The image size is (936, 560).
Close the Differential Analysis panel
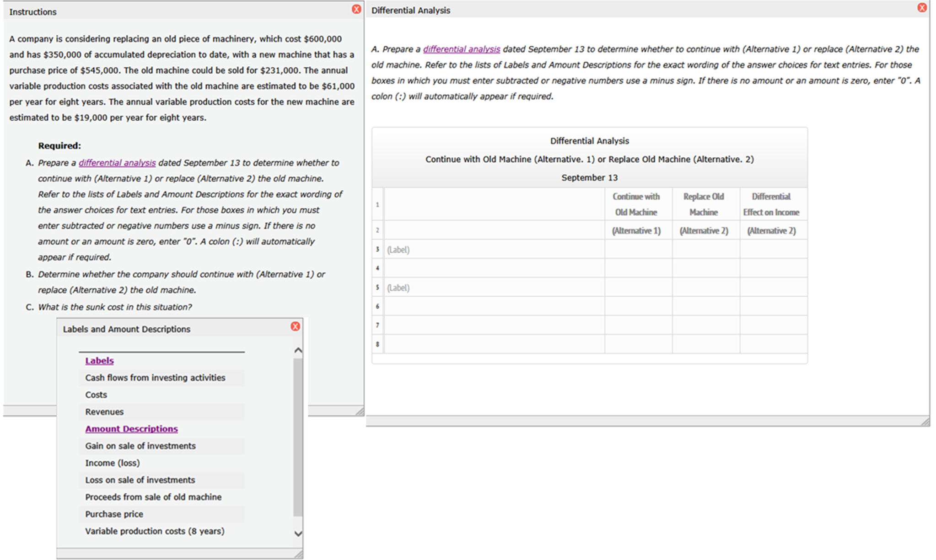click(x=922, y=7)
